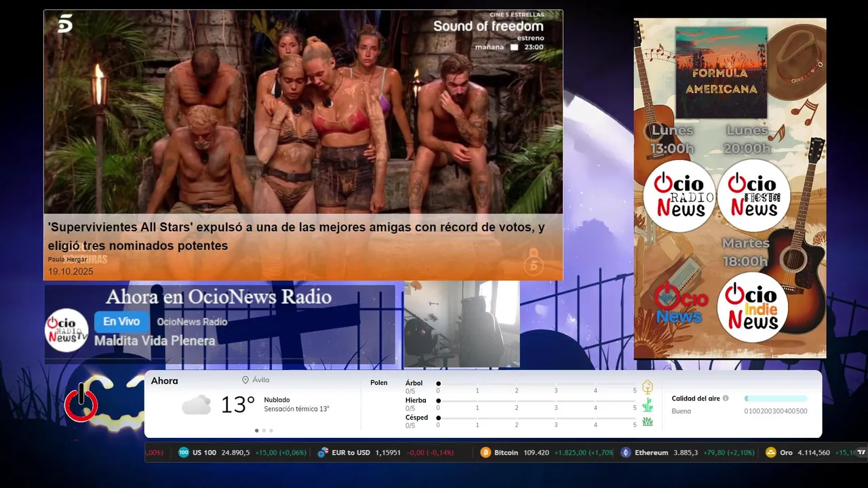
Task: Click the grass icon of Césped row
Action: click(648, 422)
